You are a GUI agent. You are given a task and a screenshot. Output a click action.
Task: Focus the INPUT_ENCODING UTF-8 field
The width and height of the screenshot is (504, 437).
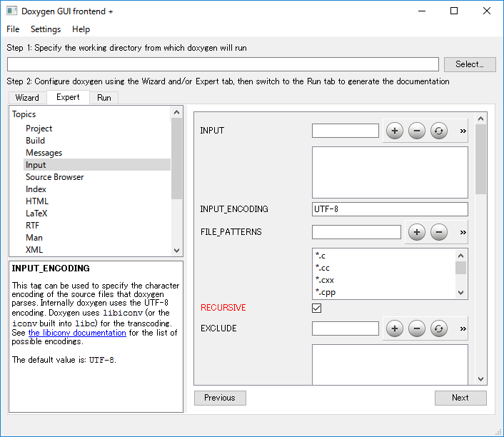click(x=390, y=209)
